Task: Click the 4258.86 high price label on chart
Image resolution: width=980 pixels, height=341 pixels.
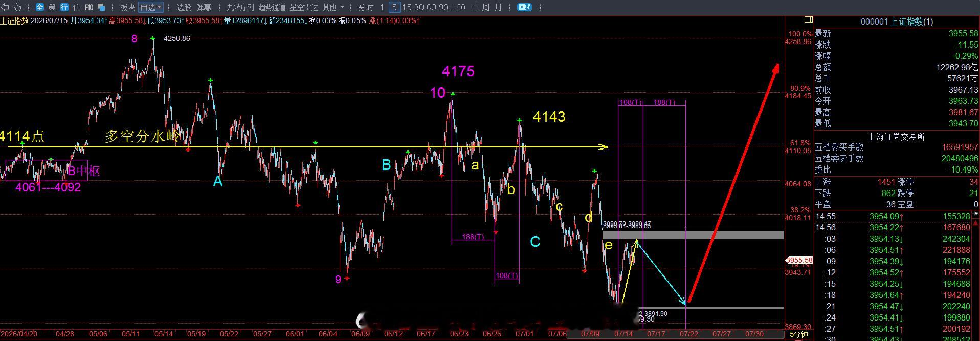Action: (176, 38)
